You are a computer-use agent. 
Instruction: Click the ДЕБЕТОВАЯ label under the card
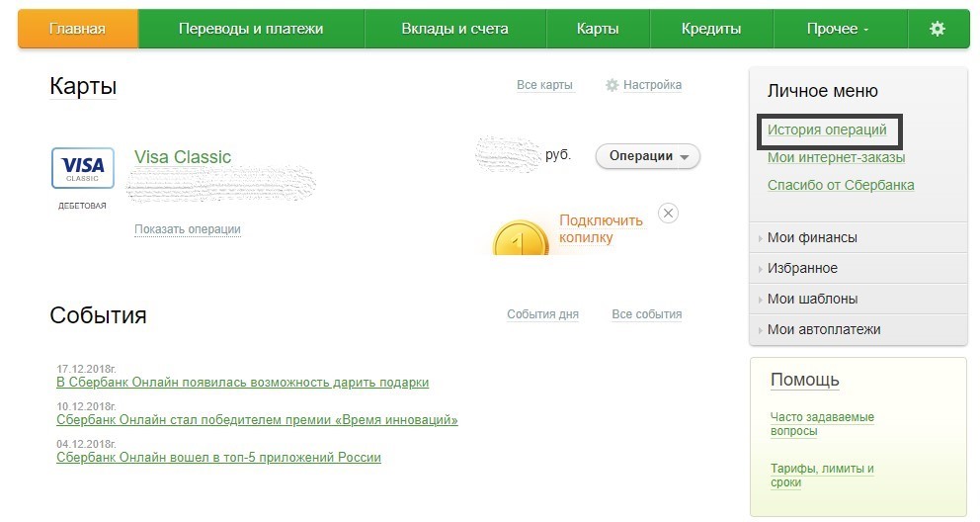pyautogui.click(x=83, y=206)
